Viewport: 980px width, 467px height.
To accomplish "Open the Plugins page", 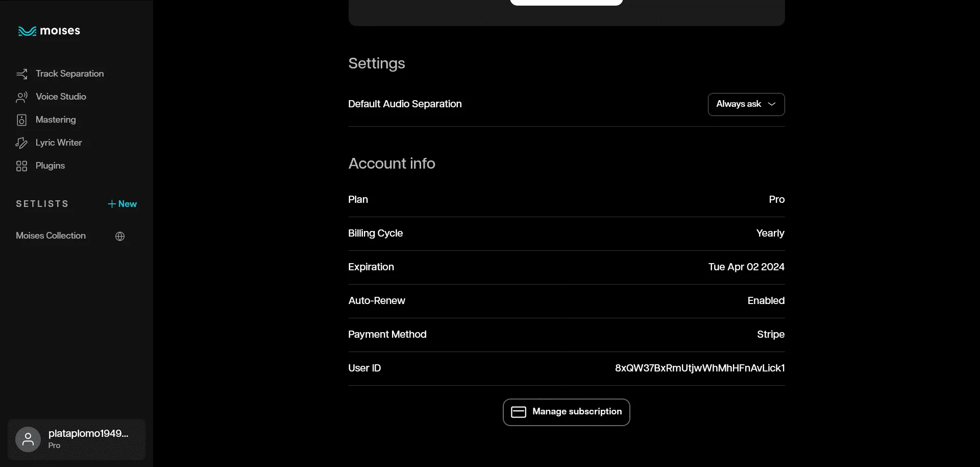I will click(50, 166).
